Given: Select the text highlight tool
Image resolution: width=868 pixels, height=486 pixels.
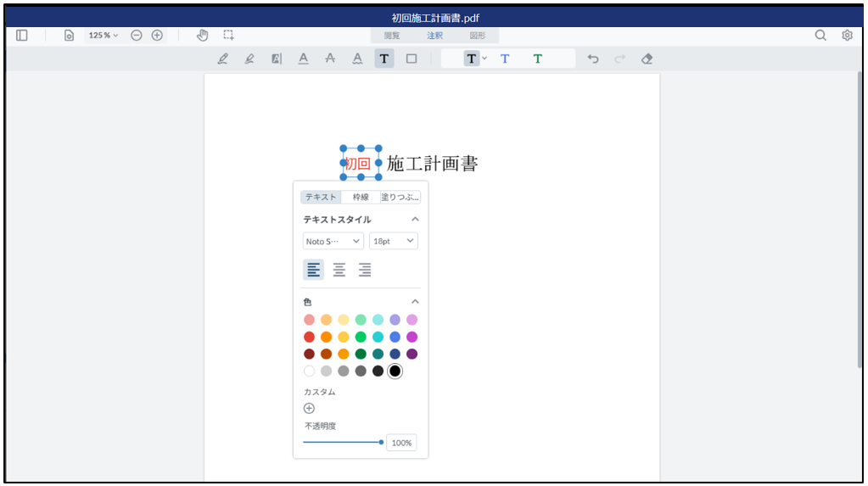Looking at the screenshot, I should pos(277,59).
